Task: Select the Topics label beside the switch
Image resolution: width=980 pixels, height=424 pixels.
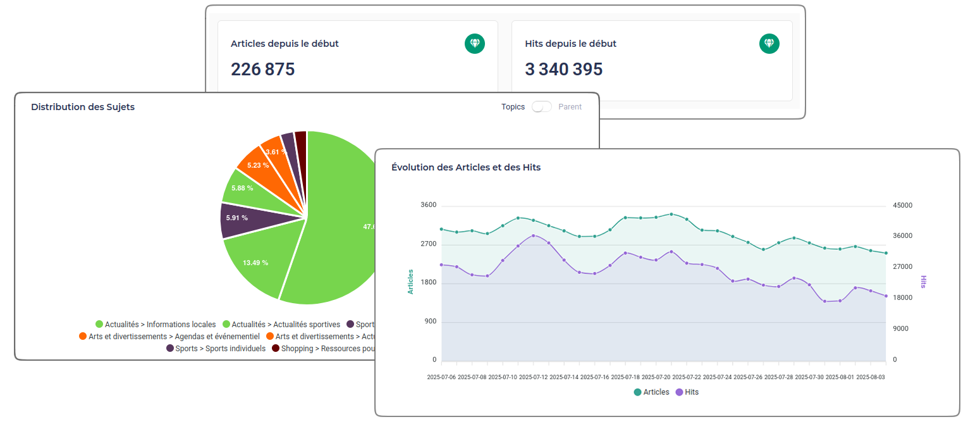Action: coord(513,107)
